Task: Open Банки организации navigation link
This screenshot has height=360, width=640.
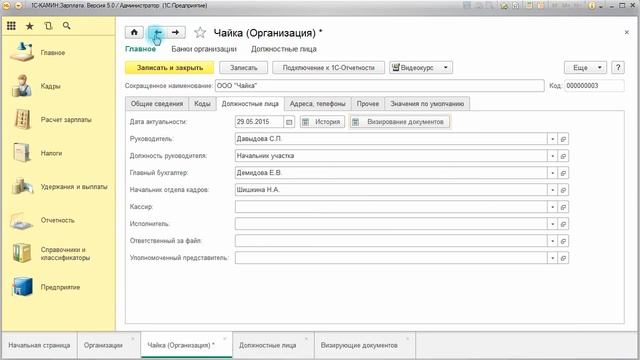Action: [204, 49]
